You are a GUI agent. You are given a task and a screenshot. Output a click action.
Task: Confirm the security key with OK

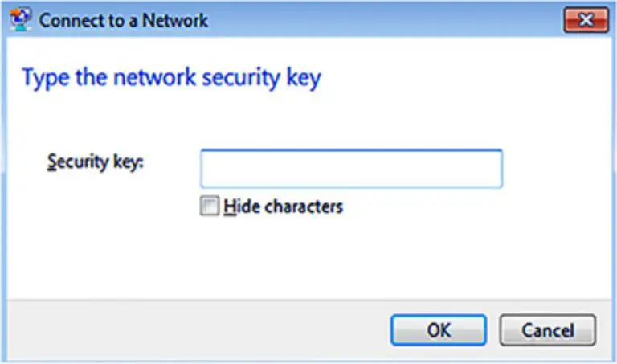[439, 329]
